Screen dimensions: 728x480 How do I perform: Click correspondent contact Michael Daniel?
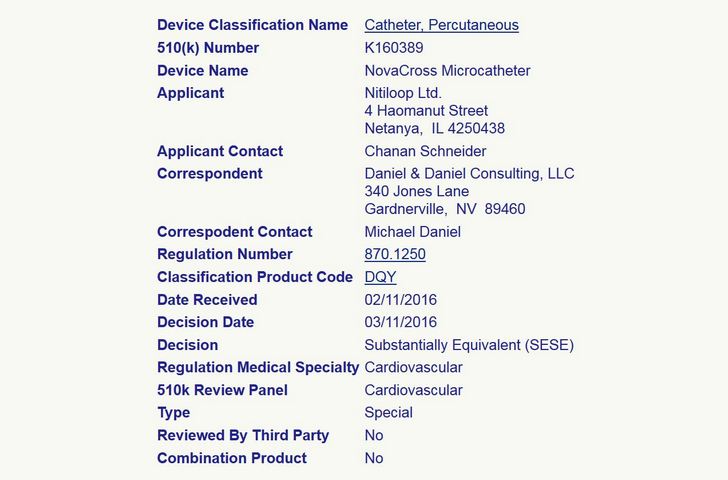point(412,232)
